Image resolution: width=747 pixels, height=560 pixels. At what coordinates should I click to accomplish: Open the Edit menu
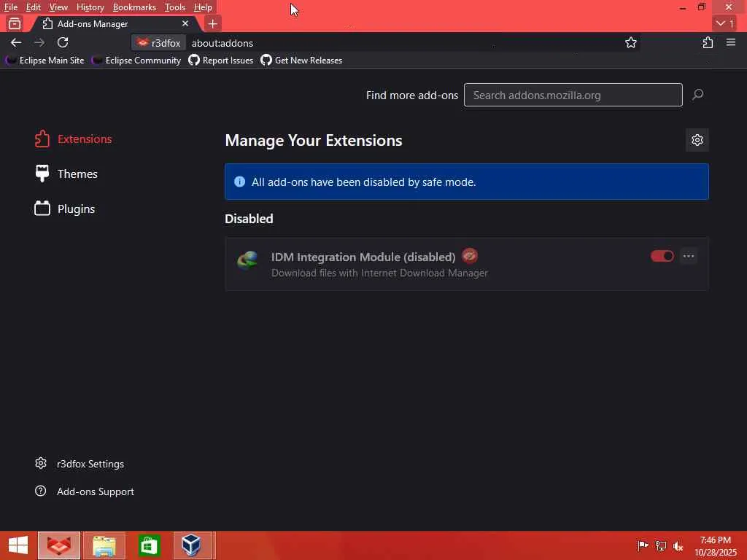33,7
